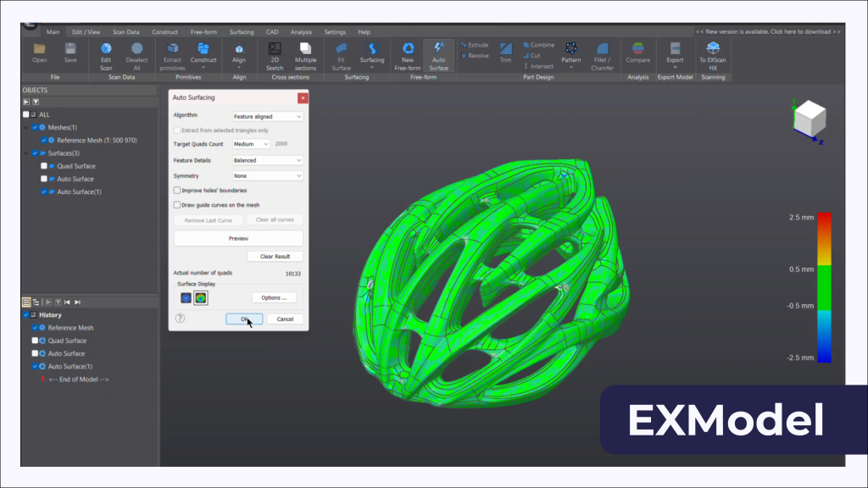
Task: Open the Compare analysis tool
Action: click(x=637, y=50)
